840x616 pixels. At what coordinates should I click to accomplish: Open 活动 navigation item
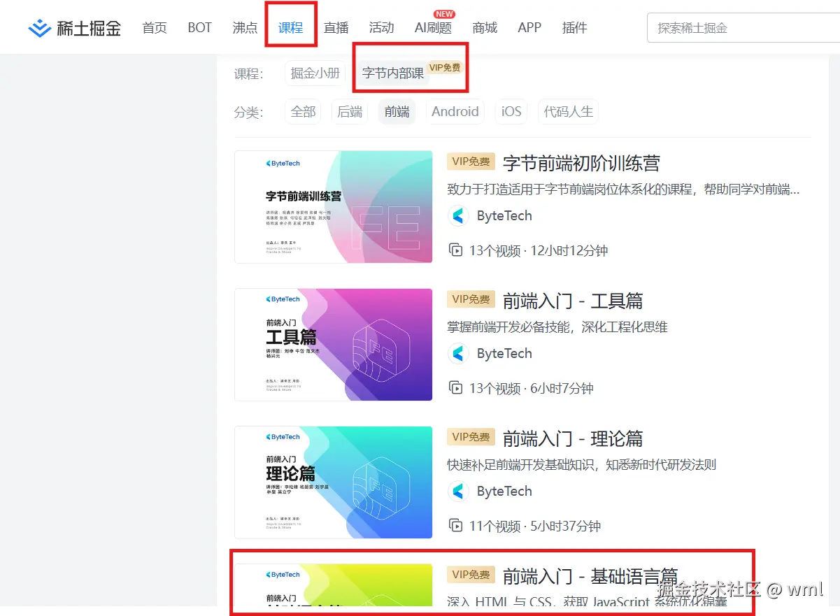(381, 28)
